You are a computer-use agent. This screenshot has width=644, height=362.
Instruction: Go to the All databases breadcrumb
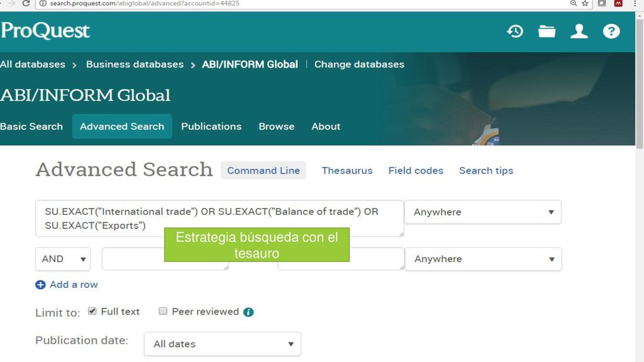tap(33, 65)
